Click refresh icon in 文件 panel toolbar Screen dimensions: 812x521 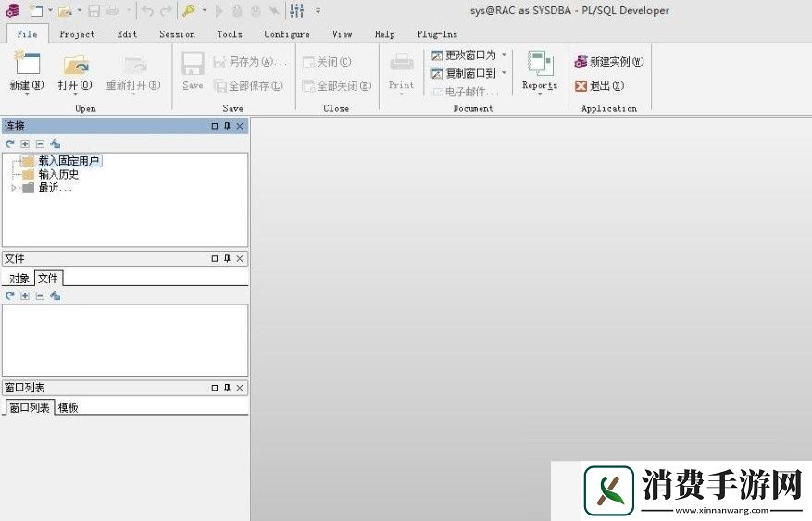pos(10,295)
